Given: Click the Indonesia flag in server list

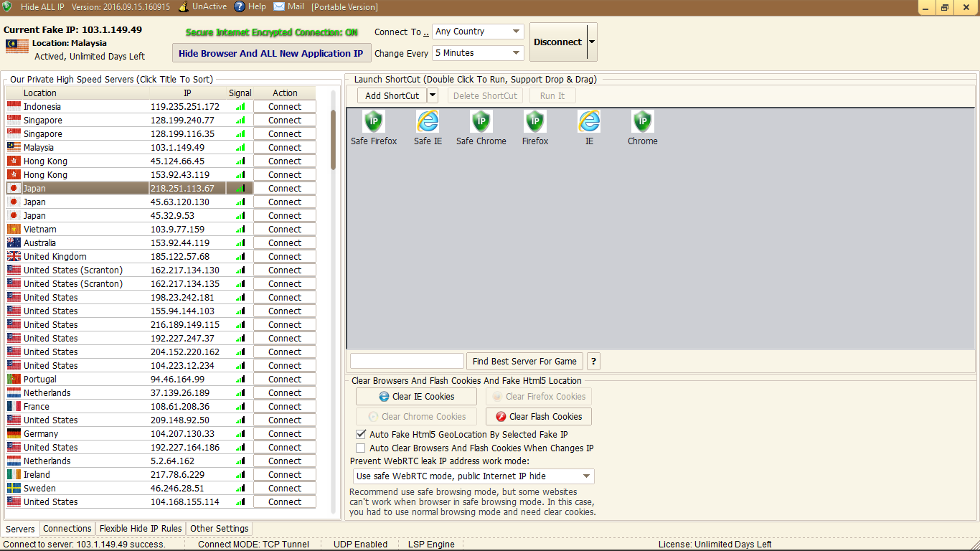Looking at the screenshot, I should [14, 106].
